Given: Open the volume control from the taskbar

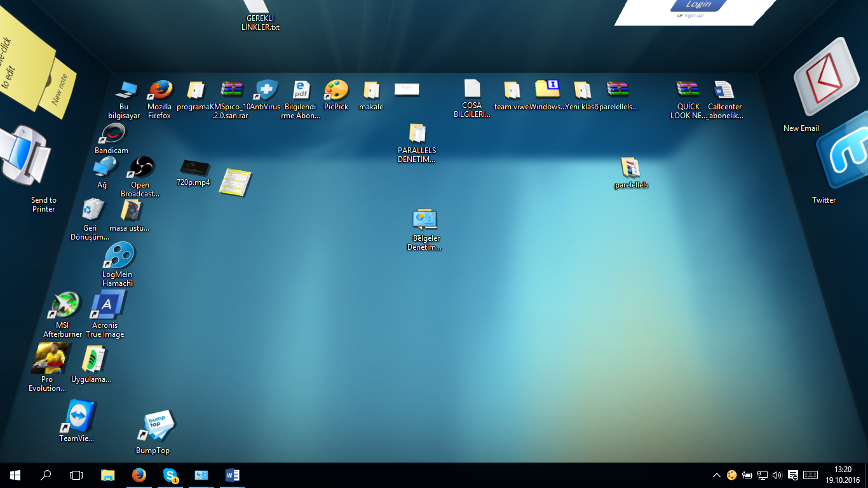Looking at the screenshot, I should (776, 475).
